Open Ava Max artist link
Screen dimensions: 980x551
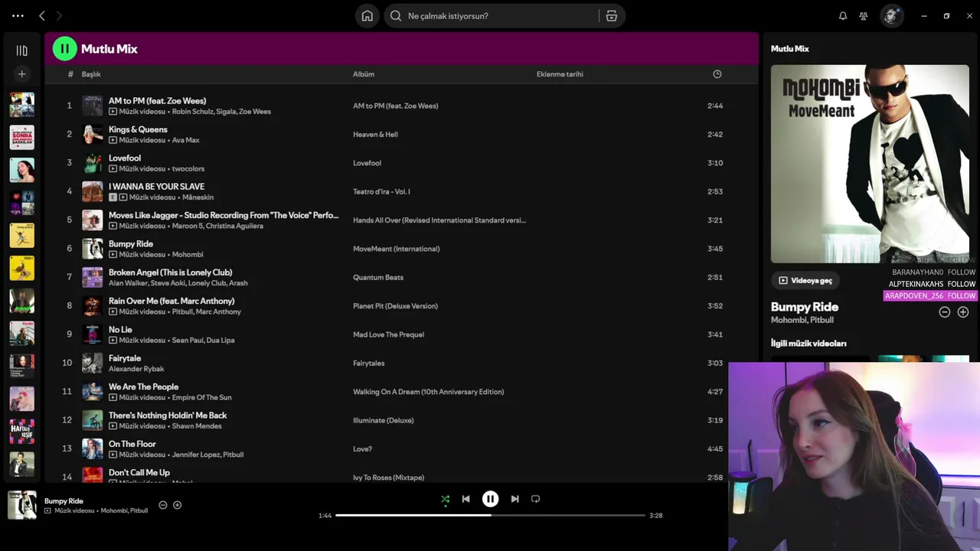tap(185, 140)
